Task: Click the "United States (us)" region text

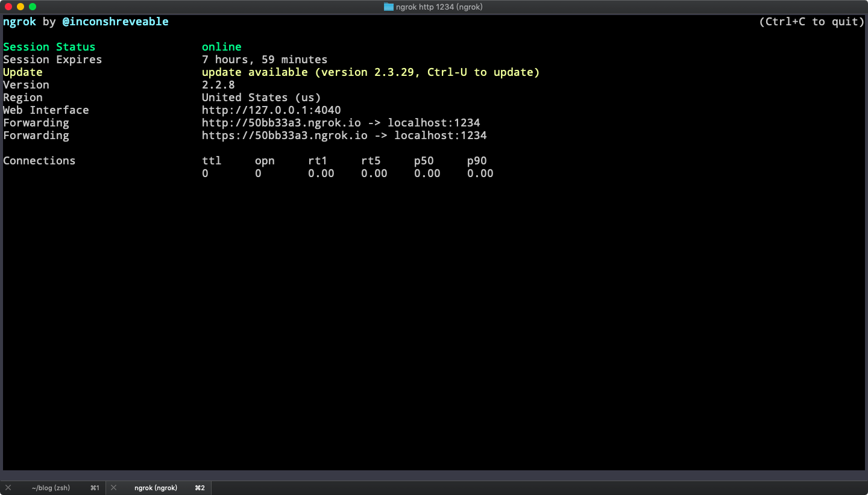Action: coord(261,98)
